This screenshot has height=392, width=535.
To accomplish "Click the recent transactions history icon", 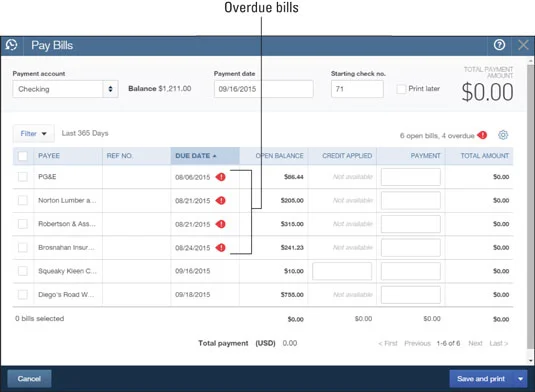I will 12,45.
